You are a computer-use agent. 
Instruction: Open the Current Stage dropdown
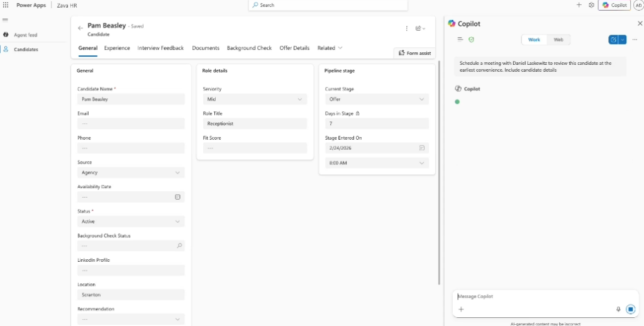421,99
